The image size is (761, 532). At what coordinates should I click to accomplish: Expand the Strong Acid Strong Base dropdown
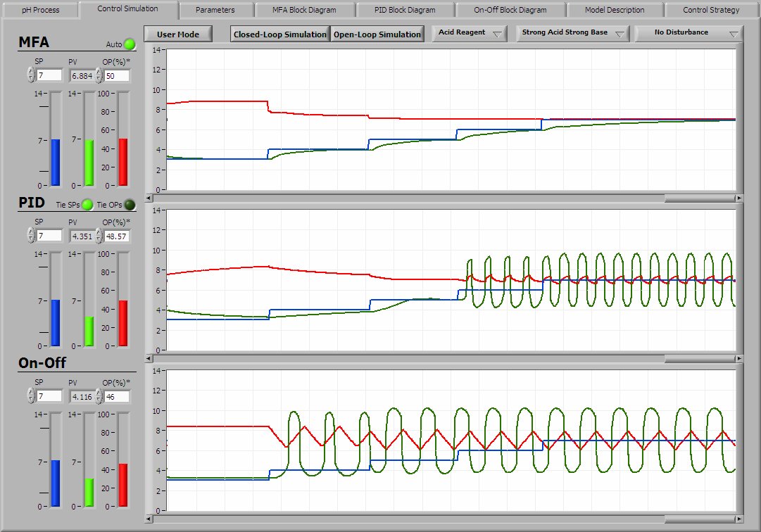coord(572,33)
